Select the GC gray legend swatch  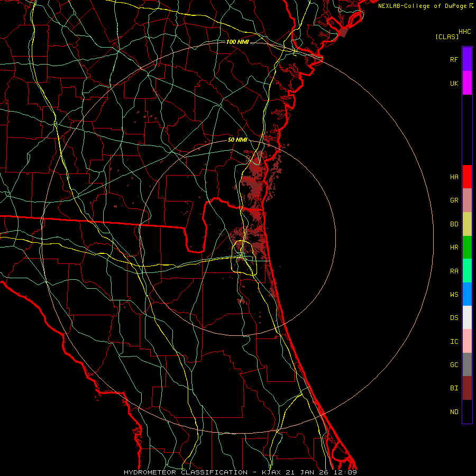coord(467,364)
